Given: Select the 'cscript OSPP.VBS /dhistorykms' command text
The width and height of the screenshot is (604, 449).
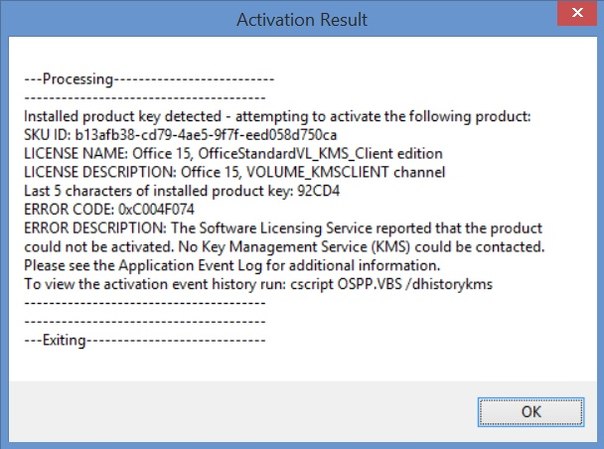Looking at the screenshot, I should coord(391,284).
